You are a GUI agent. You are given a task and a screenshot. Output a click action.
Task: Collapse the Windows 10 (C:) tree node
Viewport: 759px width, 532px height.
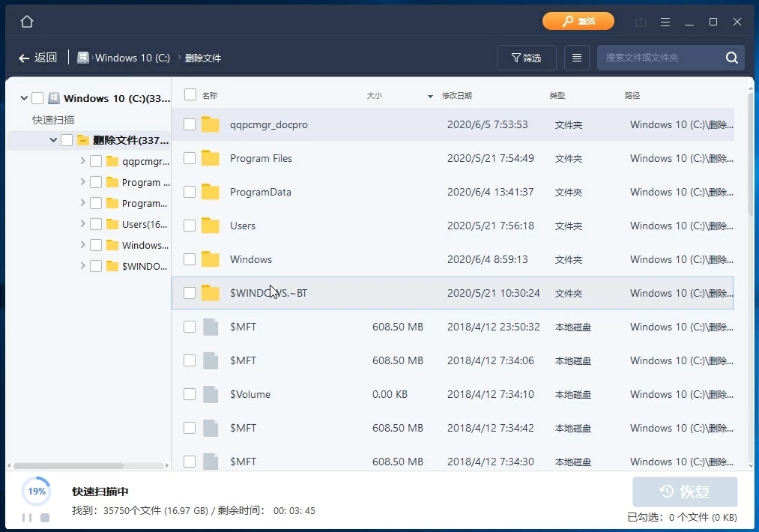(24, 98)
